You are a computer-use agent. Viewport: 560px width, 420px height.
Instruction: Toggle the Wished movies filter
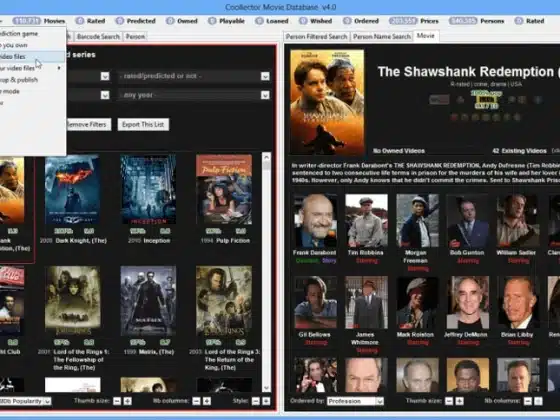[x=315, y=21]
